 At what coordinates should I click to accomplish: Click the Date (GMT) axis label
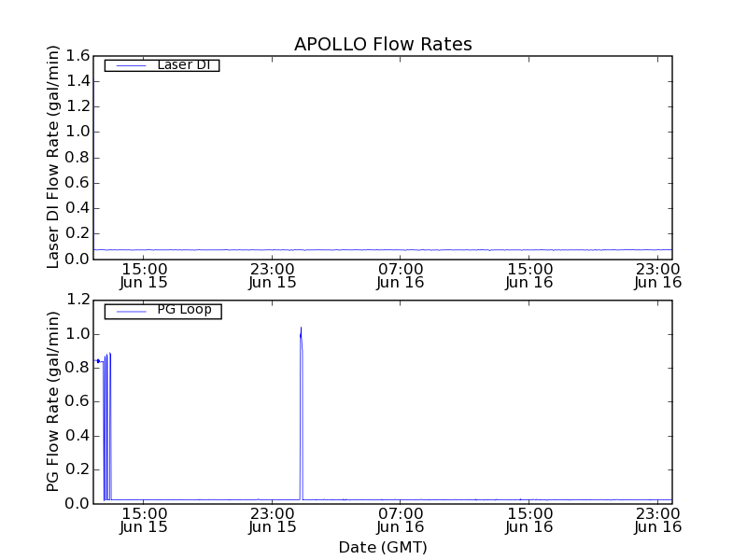click(383, 547)
